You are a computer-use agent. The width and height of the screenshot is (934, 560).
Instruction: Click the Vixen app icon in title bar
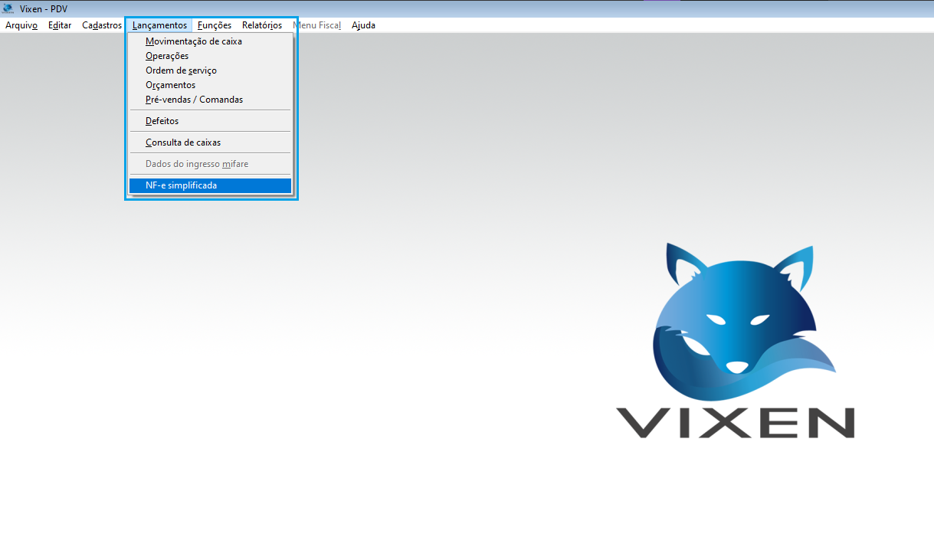tap(8, 8)
